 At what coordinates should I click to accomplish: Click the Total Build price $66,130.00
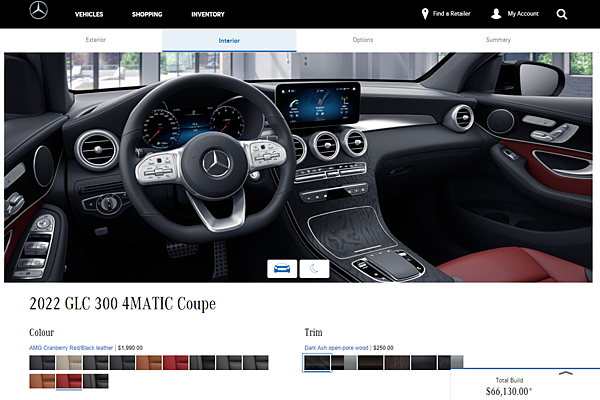pyautogui.click(x=509, y=392)
